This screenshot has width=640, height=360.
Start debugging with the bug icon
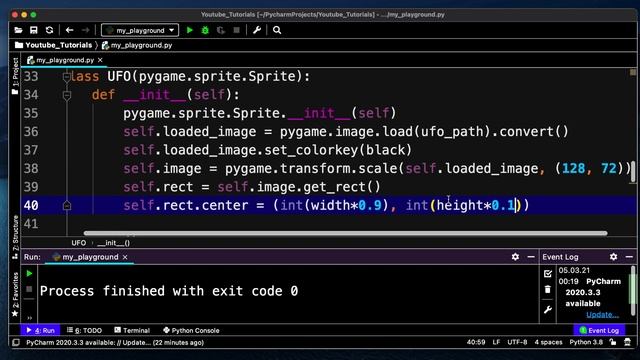pos(205,30)
